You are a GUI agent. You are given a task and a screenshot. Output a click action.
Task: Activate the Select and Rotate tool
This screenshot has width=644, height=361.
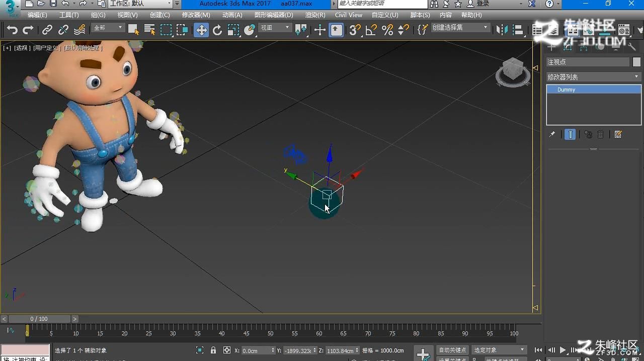217,30
